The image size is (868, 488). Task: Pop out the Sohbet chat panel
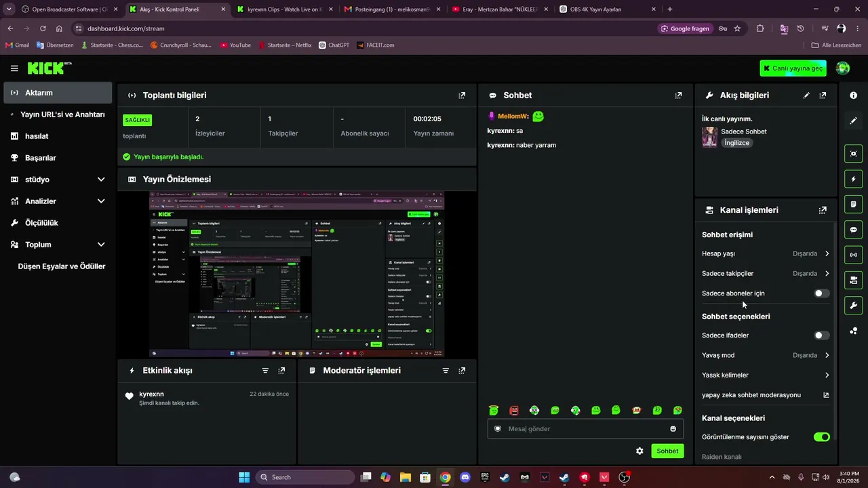(x=678, y=96)
